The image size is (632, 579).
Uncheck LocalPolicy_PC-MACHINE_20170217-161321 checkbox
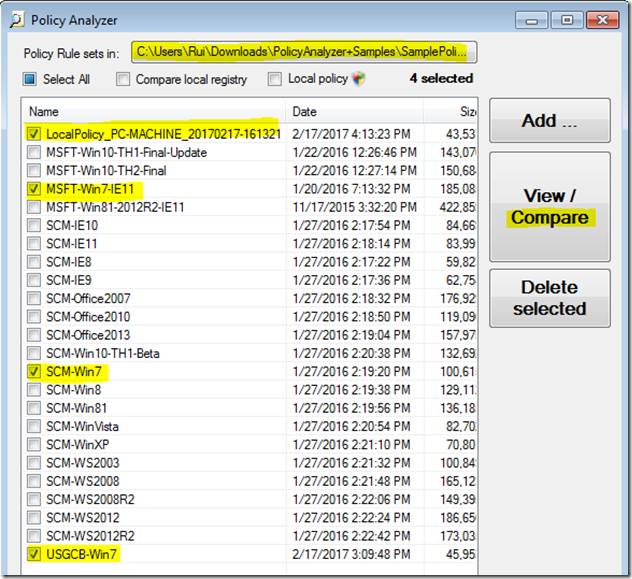click(x=34, y=134)
